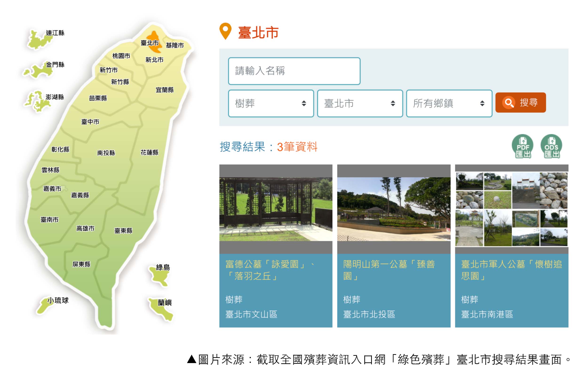The image size is (588, 392).
Task: Select 桃園市 on the map
Action: 121,56
